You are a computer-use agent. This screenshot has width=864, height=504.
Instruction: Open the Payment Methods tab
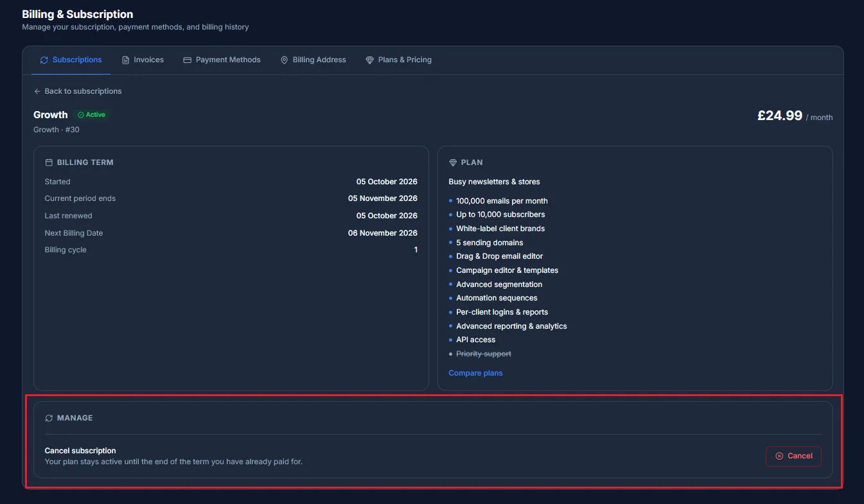pos(222,60)
